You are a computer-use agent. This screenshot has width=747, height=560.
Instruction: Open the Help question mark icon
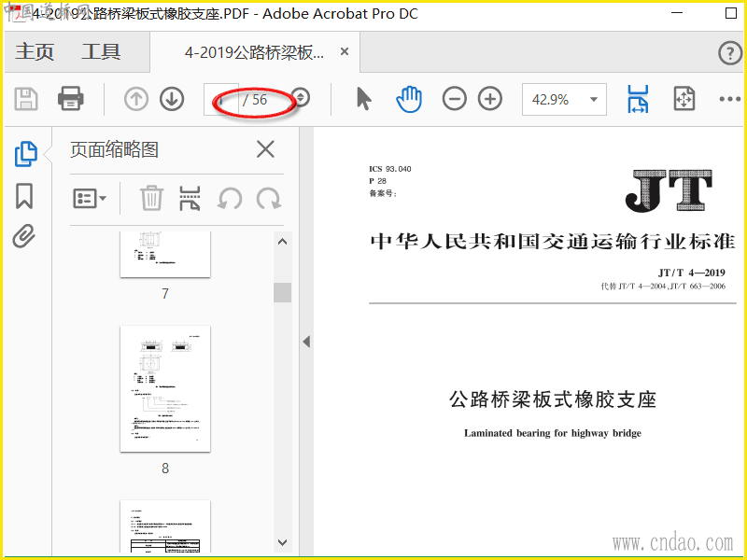(729, 52)
